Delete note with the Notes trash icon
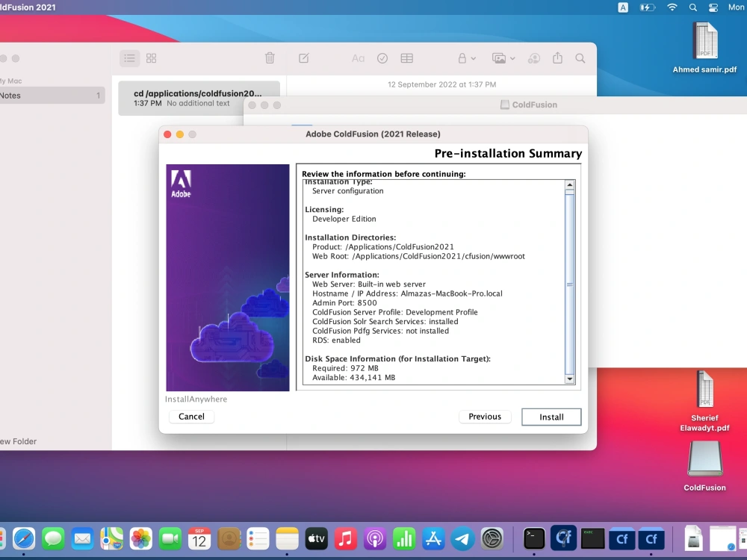This screenshot has width=747, height=560. tap(270, 58)
